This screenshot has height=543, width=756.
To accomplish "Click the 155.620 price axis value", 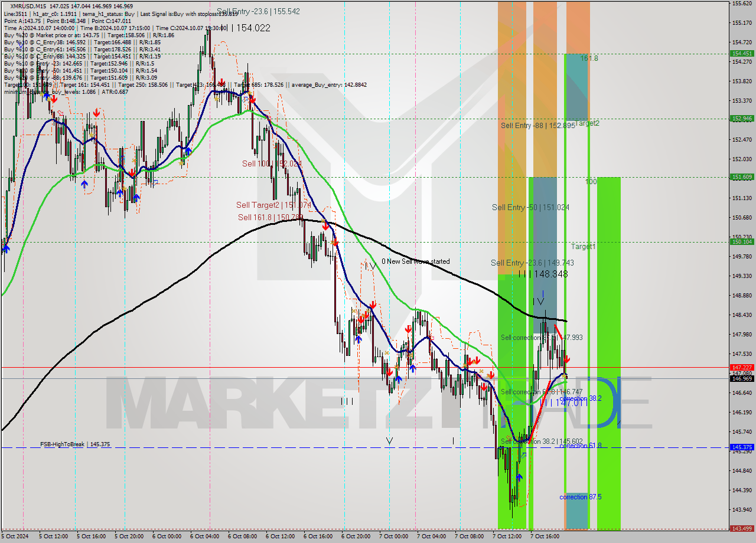I will [742, 4].
